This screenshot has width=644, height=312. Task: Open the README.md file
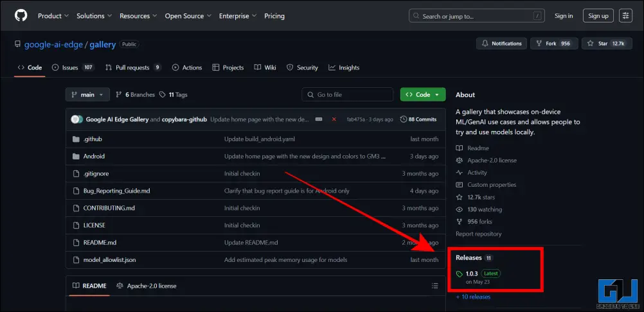click(x=100, y=243)
